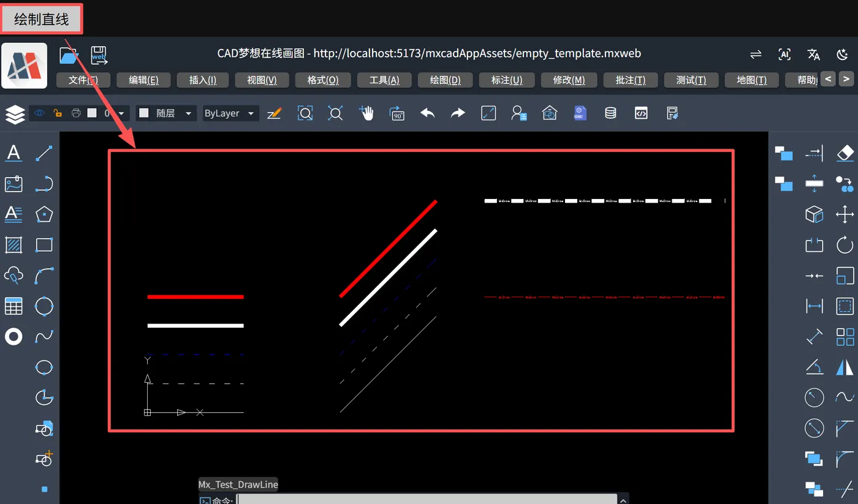Choose the polygon tool in left sidebar

[x=44, y=214]
